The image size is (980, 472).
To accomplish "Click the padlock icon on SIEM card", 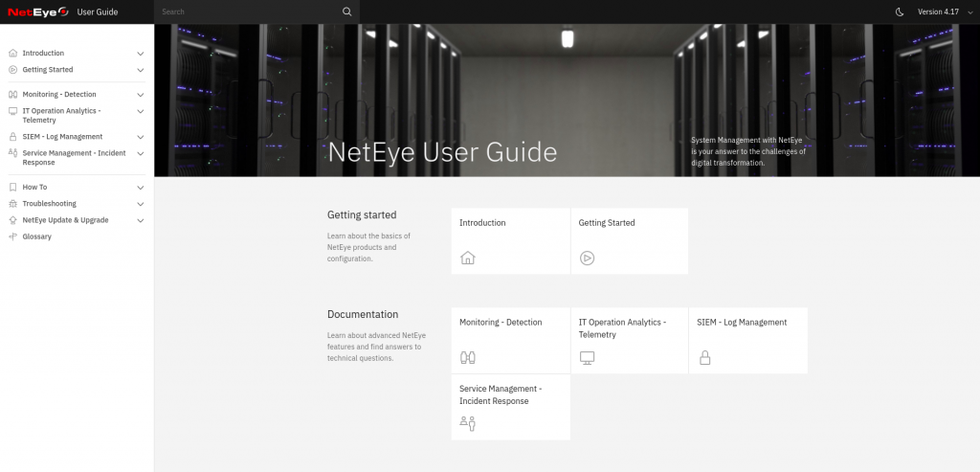I will point(705,358).
